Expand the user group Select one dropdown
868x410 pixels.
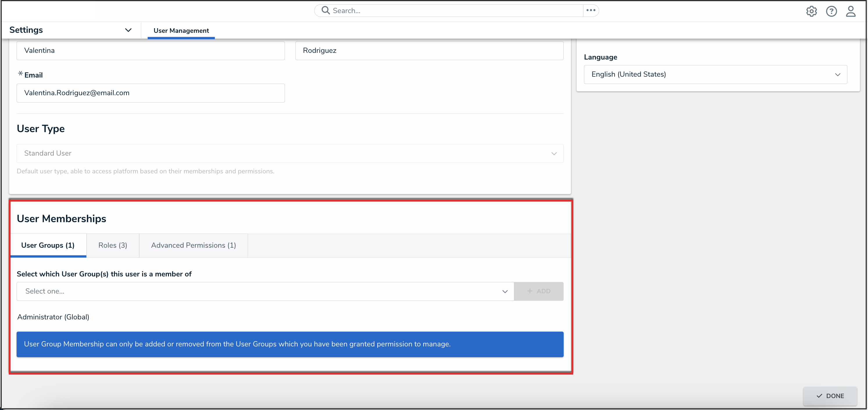click(x=265, y=292)
